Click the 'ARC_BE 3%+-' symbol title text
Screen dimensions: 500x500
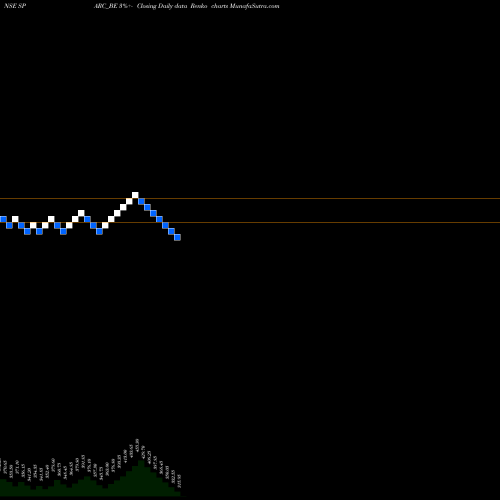point(114,6)
